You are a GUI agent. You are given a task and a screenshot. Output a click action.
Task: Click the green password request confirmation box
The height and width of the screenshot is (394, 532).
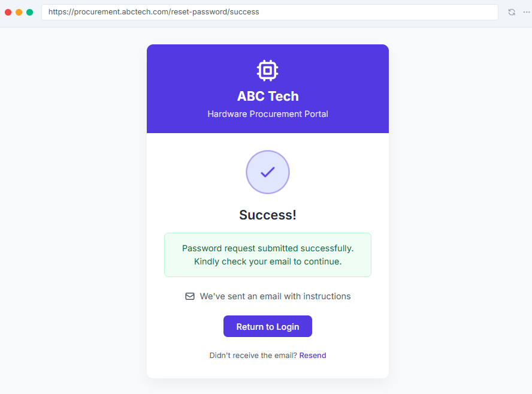(x=267, y=255)
